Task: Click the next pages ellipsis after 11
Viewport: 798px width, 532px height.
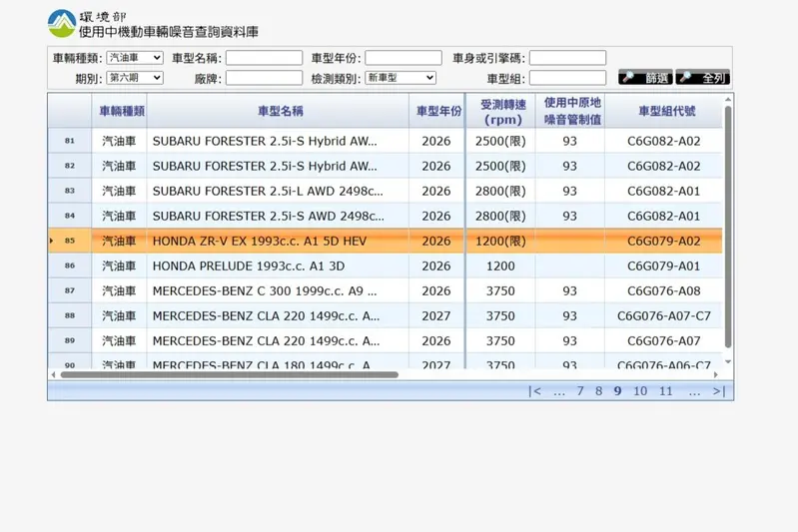Action: pos(694,392)
